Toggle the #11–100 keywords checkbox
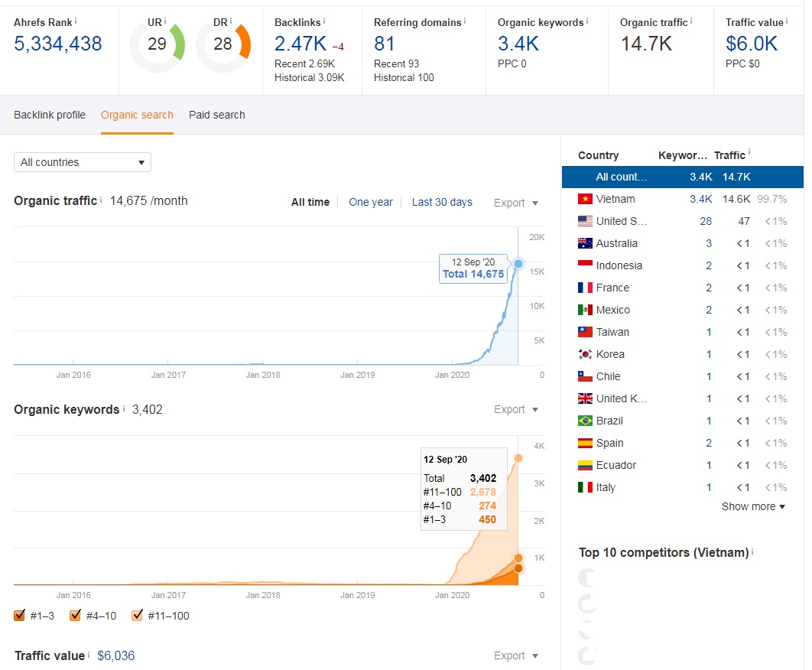The image size is (812, 670). click(x=137, y=615)
